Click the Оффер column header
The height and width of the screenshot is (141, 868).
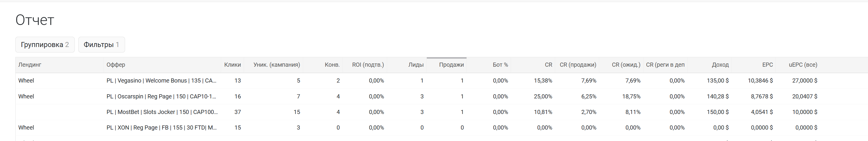click(116, 65)
